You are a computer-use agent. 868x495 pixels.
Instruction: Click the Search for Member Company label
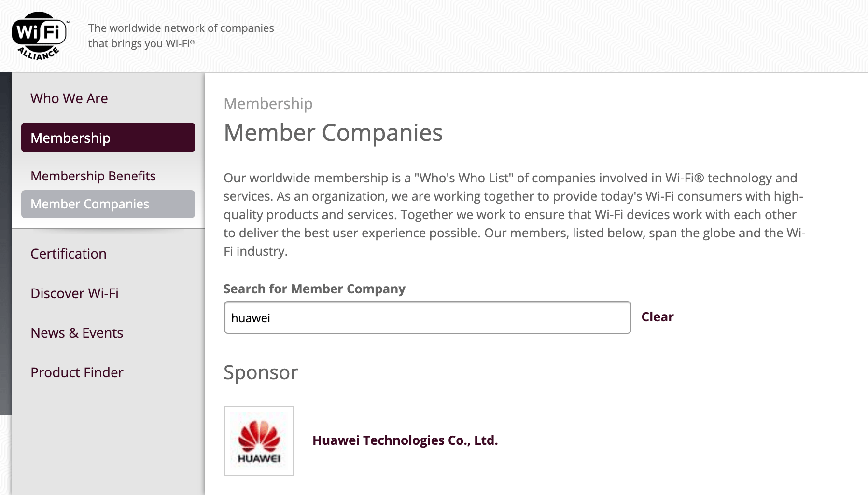pos(314,289)
